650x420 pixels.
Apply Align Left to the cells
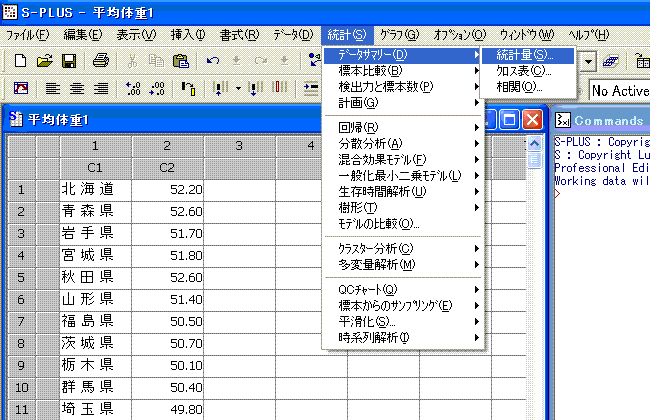53,88
